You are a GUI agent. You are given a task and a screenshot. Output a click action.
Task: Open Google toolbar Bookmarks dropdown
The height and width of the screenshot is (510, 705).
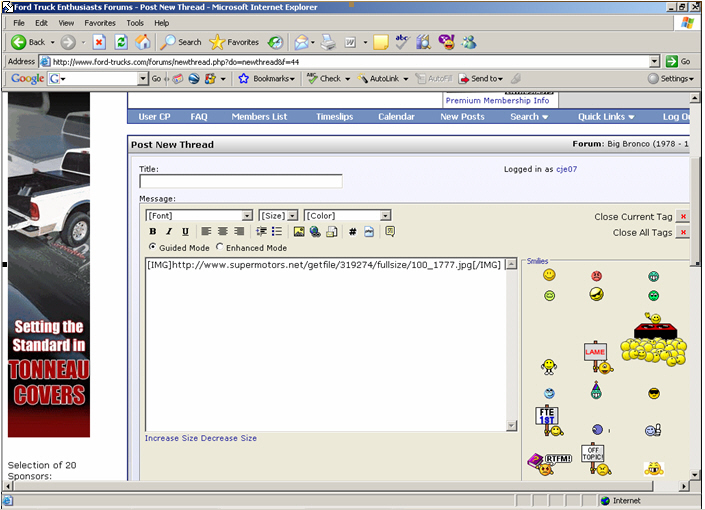coord(267,79)
